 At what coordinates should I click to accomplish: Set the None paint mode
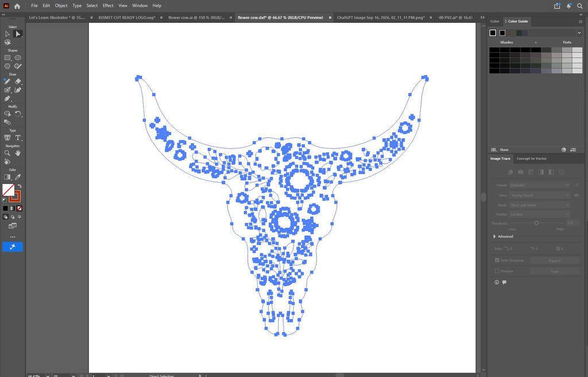20,209
